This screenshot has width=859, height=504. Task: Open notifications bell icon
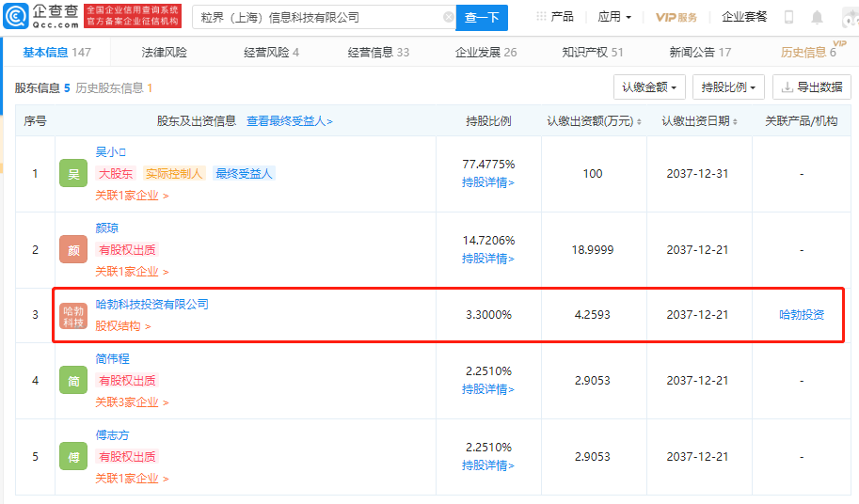(817, 18)
